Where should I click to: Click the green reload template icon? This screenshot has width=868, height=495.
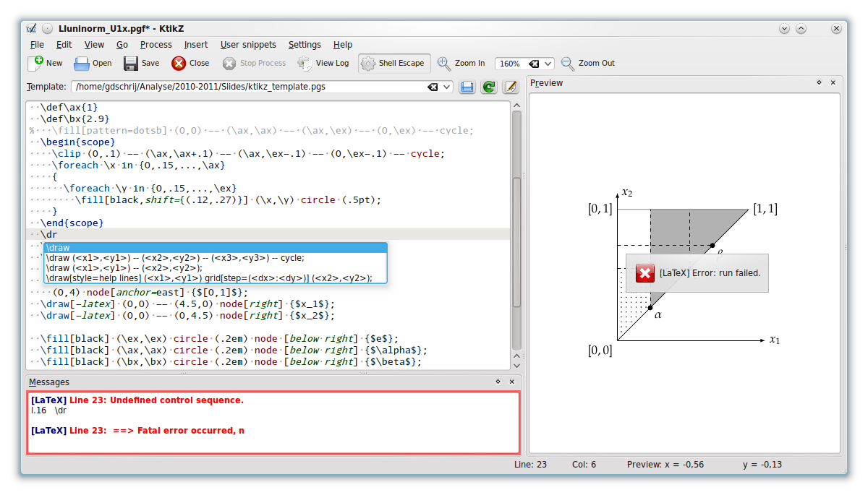click(x=489, y=87)
